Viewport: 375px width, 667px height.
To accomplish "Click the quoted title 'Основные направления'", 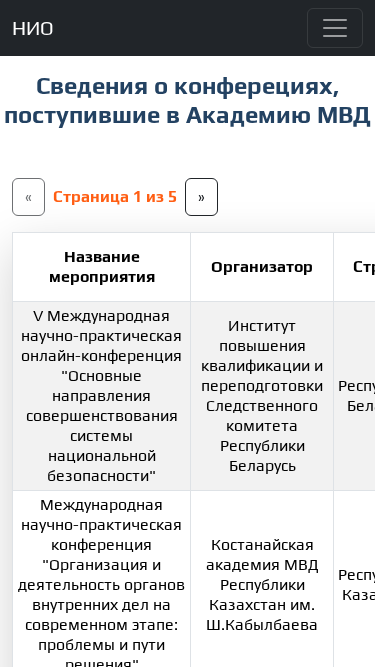I will point(102,386).
